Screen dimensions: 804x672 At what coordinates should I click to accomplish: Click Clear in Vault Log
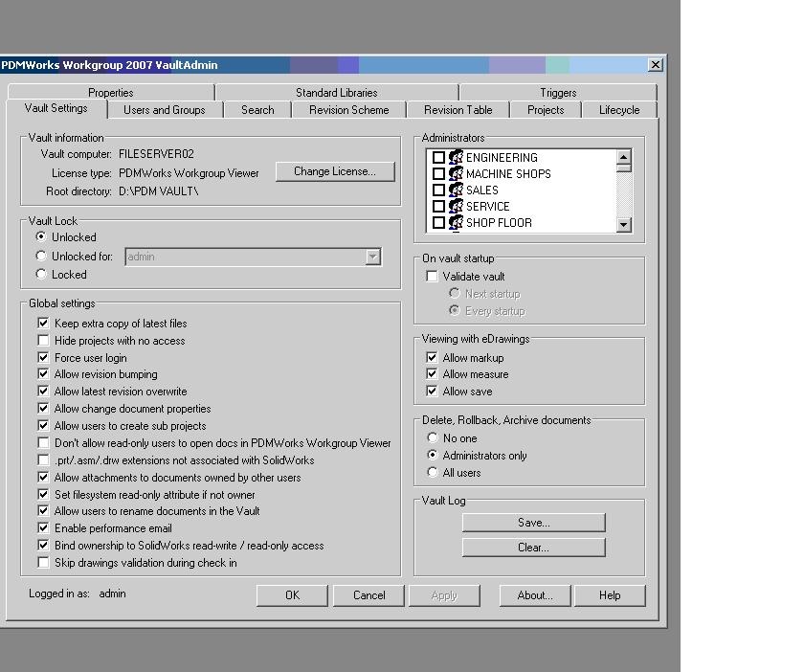pyautogui.click(x=533, y=548)
